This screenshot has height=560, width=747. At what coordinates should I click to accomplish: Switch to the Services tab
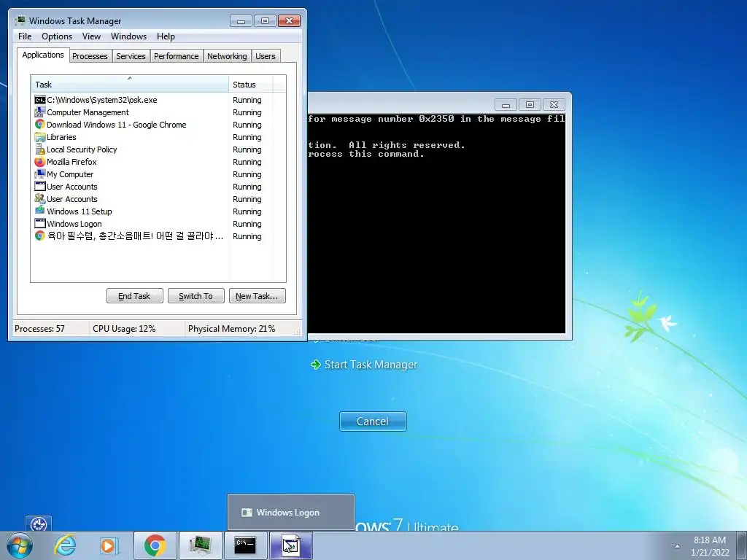(131, 56)
